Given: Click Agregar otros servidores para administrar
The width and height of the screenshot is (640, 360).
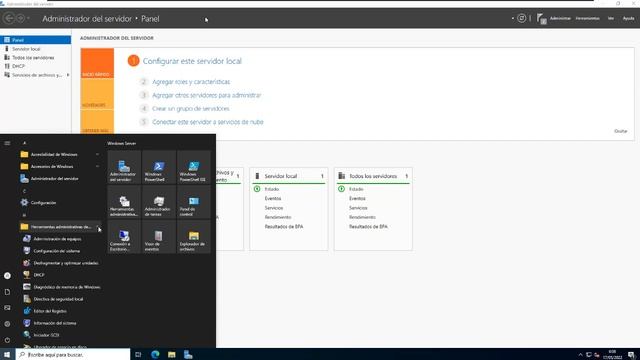Looking at the screenshot, I should 207,95.
